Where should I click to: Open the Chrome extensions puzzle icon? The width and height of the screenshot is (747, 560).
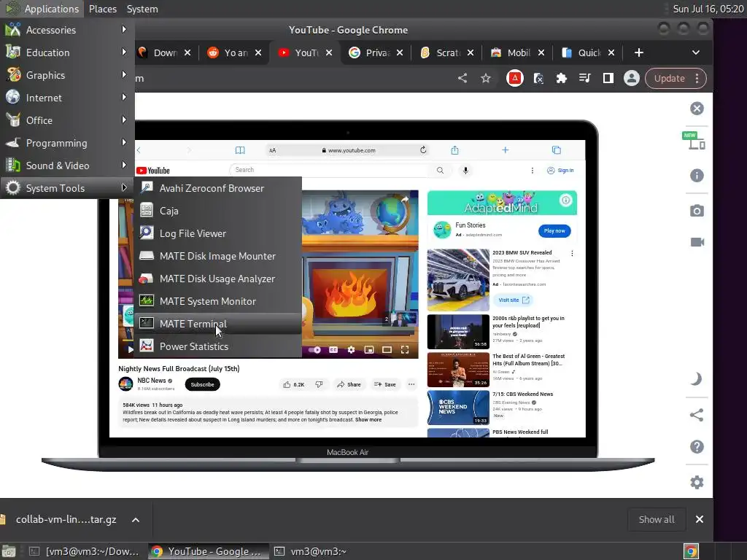561,78
